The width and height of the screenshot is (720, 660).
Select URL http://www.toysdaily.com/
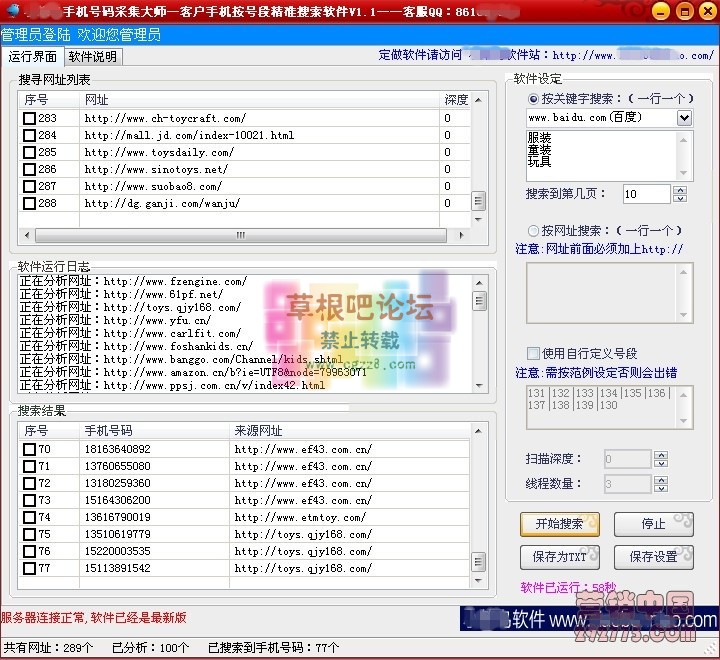pyautogui.click(x=159, y=152)
